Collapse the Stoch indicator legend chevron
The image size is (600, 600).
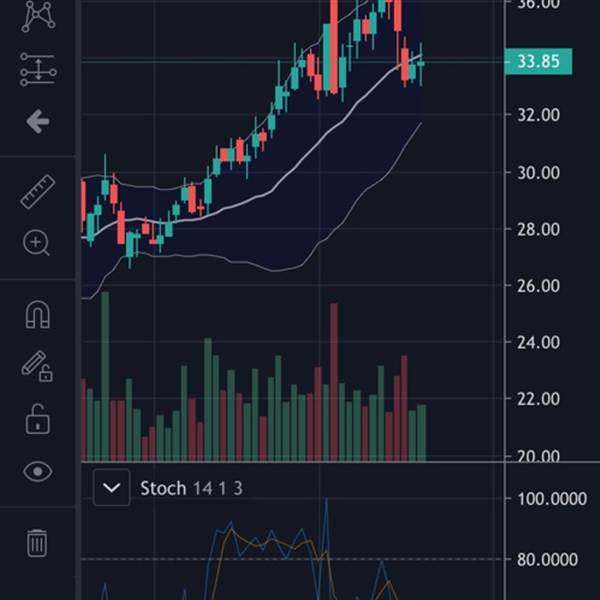(x=111, y=488)
